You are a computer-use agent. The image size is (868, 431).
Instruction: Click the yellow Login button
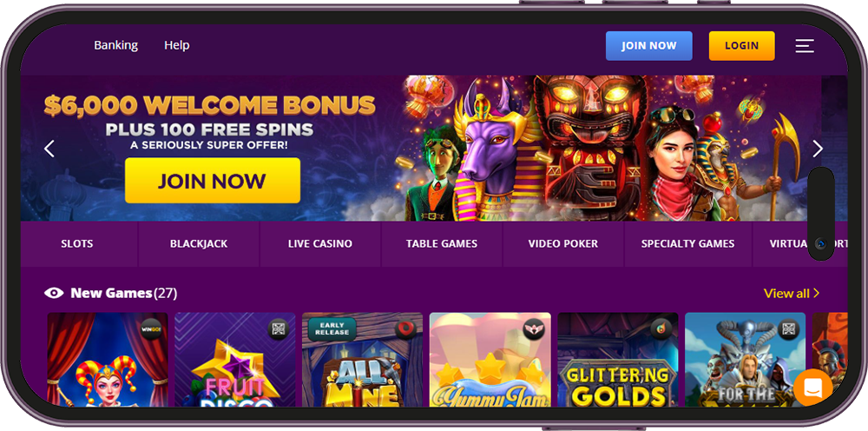pos(742,46)
